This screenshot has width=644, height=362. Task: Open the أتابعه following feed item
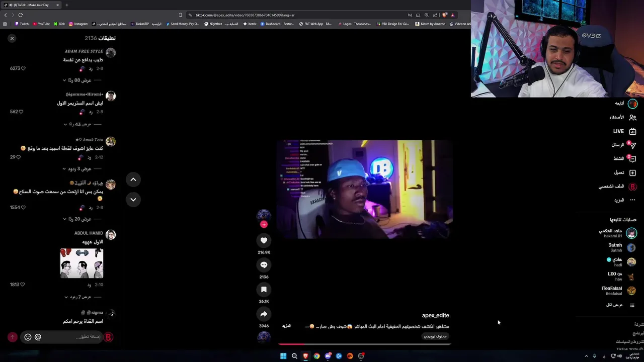click(x=625, y=104)
